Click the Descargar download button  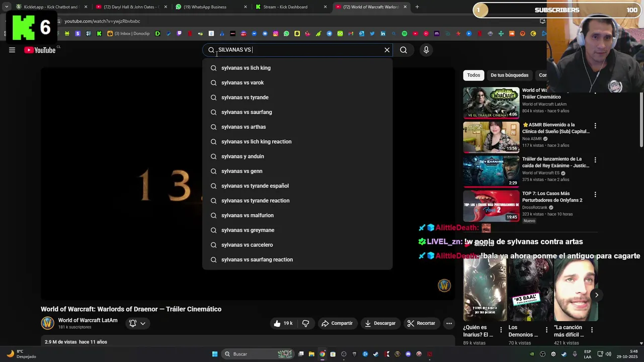coord(380,323)
